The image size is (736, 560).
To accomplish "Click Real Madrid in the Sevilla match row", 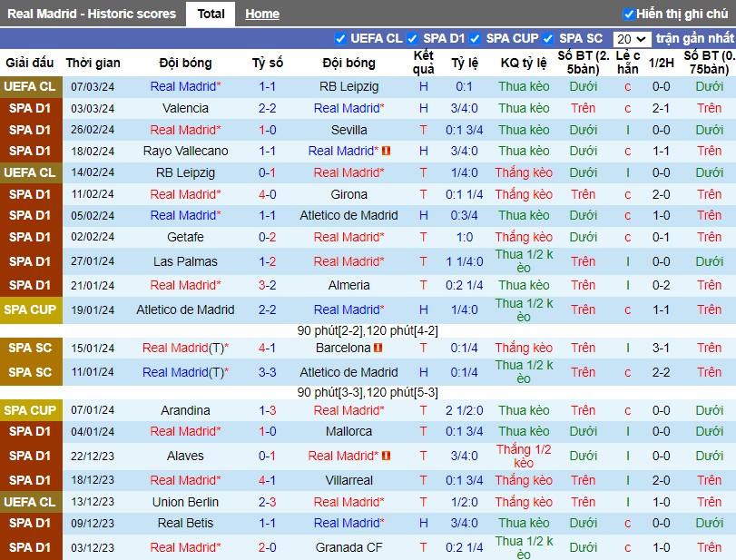I will [185, 130].
